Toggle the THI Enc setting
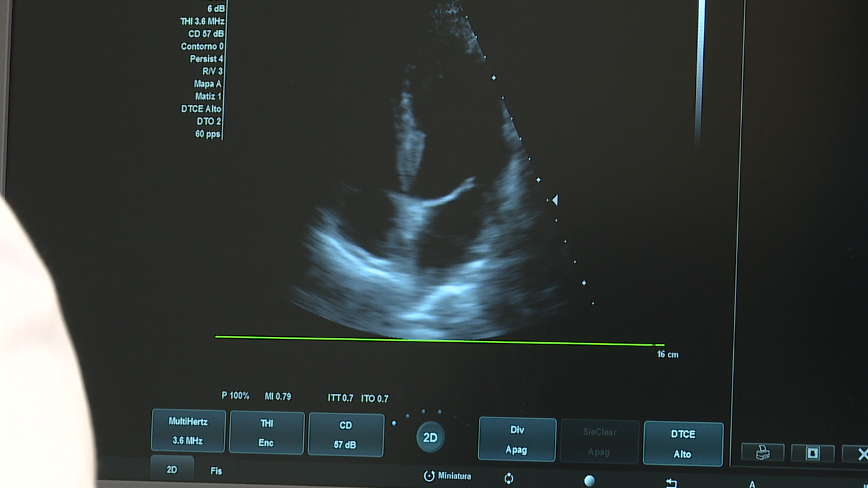The image size is (868, 488). tap(267, 432)
